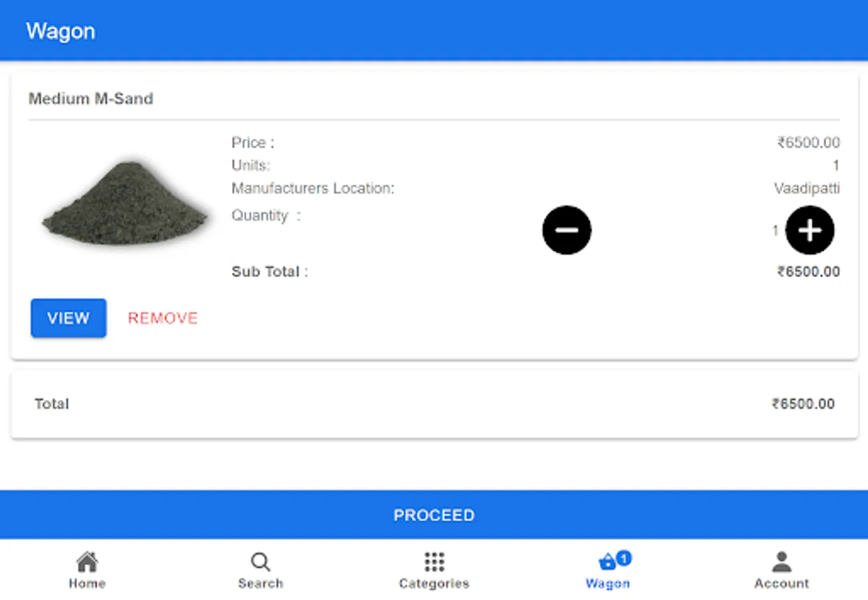The image size is (868, 600).
Task: Click the Total label
Action: (x=52, y=404)
